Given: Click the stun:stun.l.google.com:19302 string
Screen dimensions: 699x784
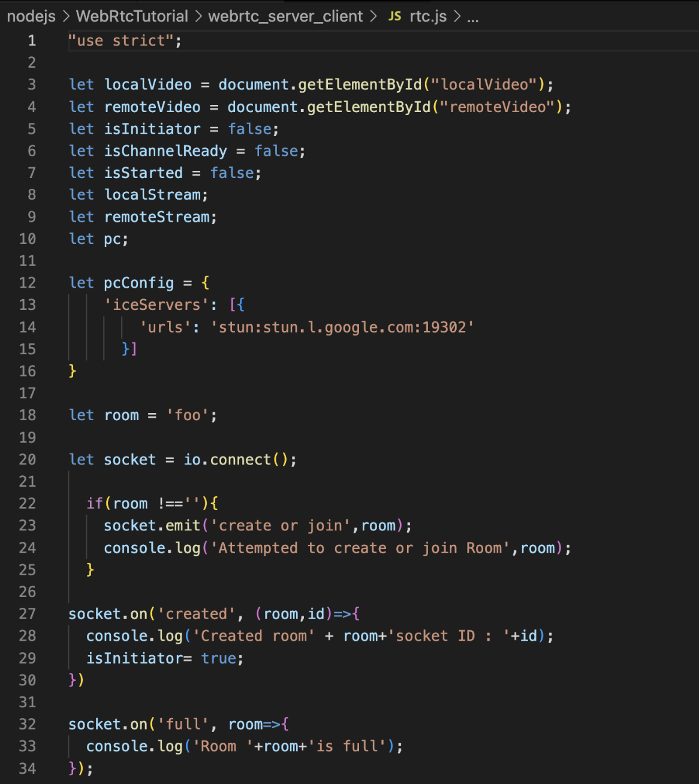Looking at the screenshot, I should click(x=342, y=327).
